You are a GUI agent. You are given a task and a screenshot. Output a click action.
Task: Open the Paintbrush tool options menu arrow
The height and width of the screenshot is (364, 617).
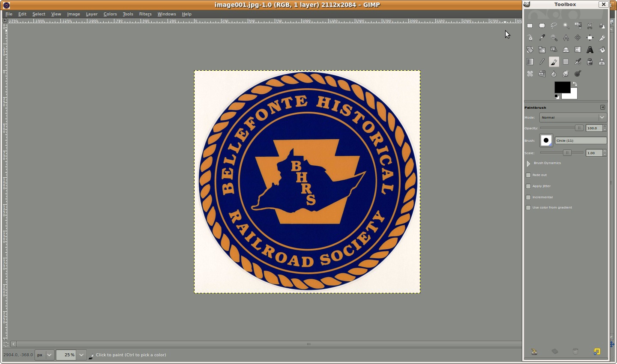click(602, 107)
